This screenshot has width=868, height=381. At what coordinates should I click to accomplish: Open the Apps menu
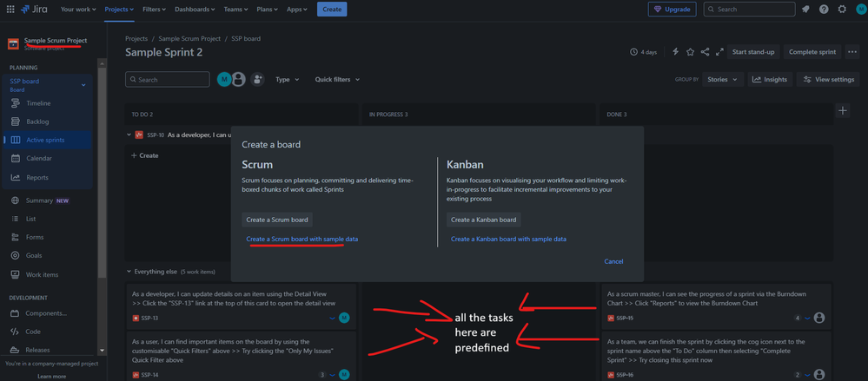coord(298,10)
